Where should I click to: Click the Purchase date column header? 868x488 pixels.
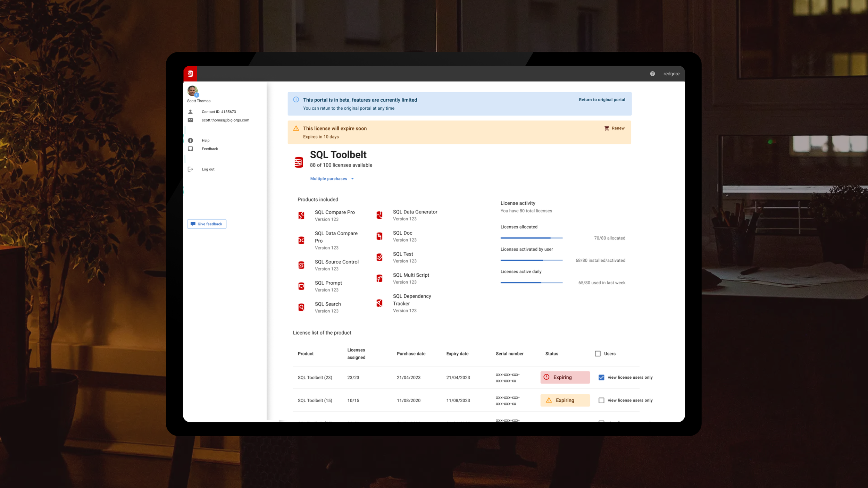(411, 354)
